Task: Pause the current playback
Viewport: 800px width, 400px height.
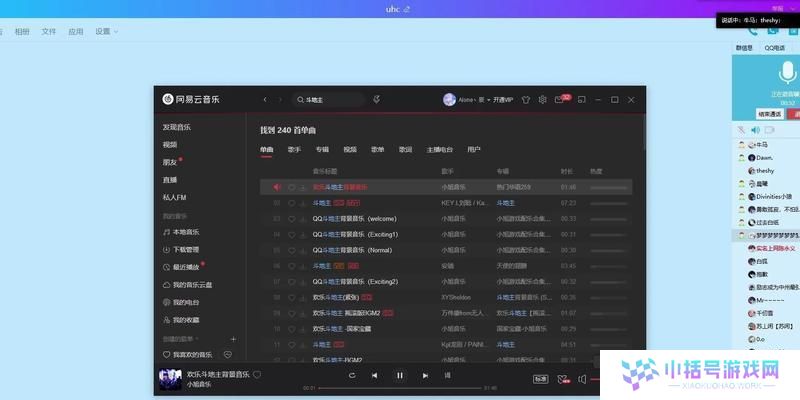Action: coord(400,376)
